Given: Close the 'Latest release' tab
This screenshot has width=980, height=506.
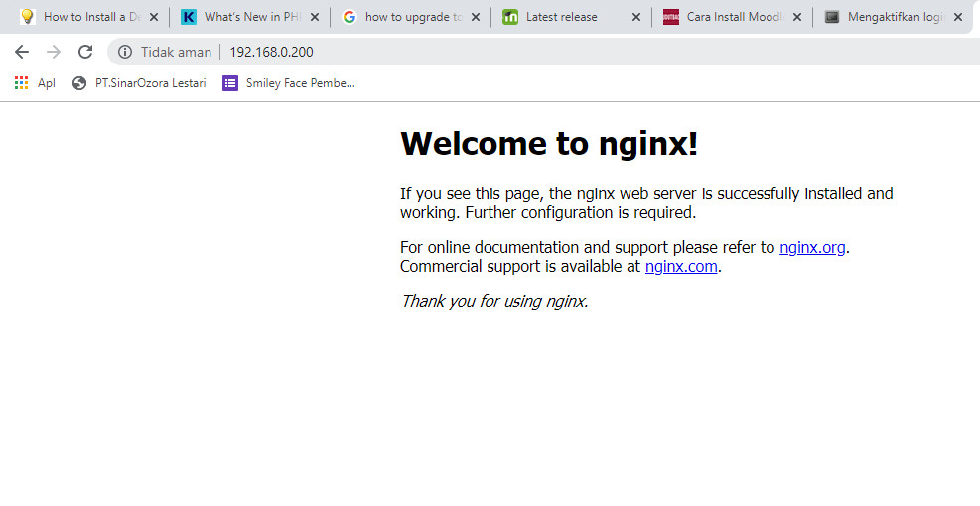Looking at the screenshot, I should (636, 17).
